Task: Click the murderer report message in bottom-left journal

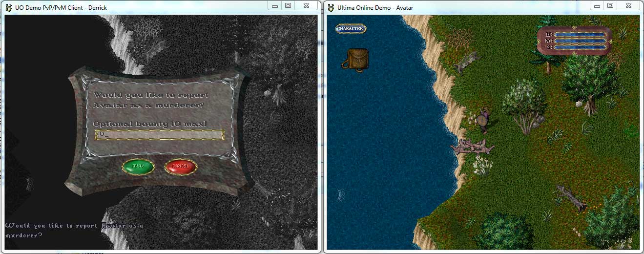Action: [x=73, y=230]
